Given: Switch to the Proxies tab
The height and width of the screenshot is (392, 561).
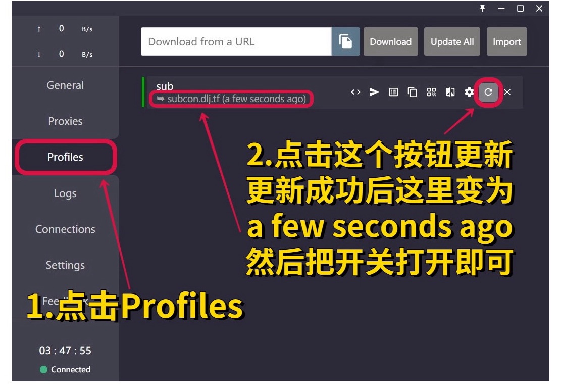Looking at the screenshot, I should coord(65,121).
